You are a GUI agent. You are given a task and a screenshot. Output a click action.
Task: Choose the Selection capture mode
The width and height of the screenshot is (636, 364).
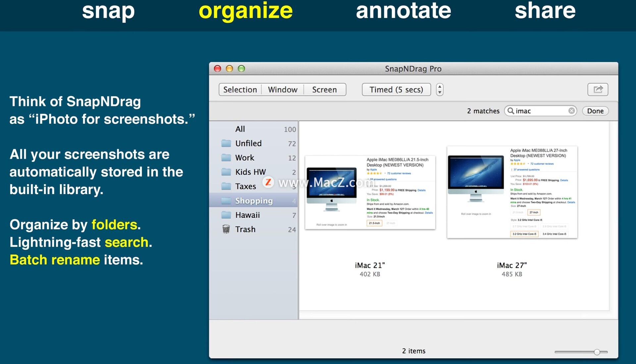point(240,89)
